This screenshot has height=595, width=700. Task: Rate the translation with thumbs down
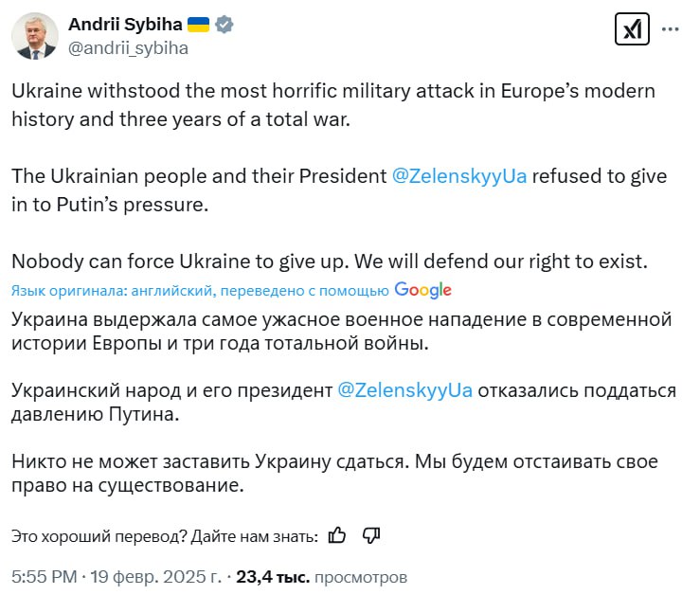[371, 536]
